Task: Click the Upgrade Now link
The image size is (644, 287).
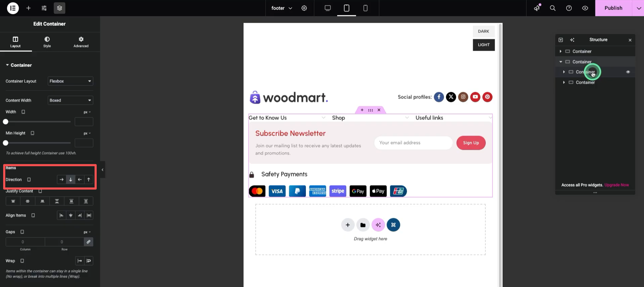Action: [617, 185]
